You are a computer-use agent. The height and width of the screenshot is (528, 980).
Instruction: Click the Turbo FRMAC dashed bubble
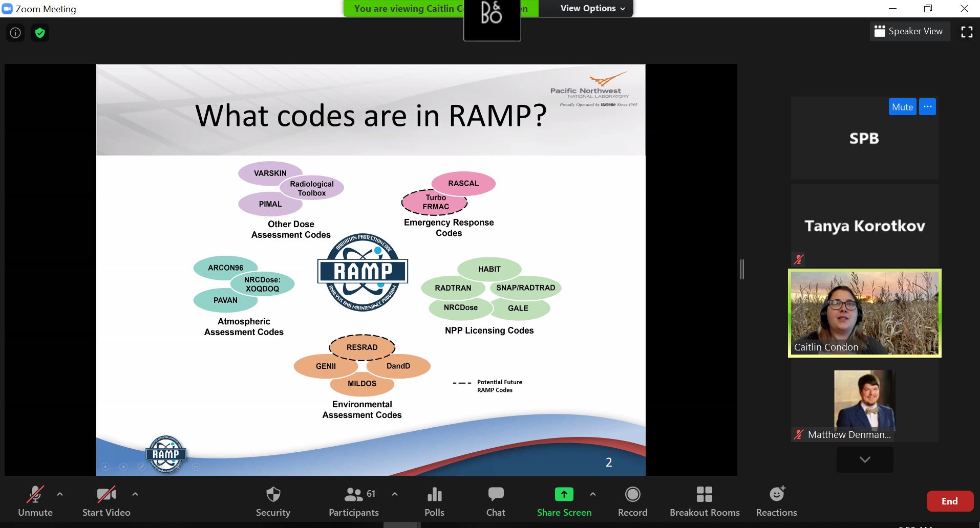(435, 202)
